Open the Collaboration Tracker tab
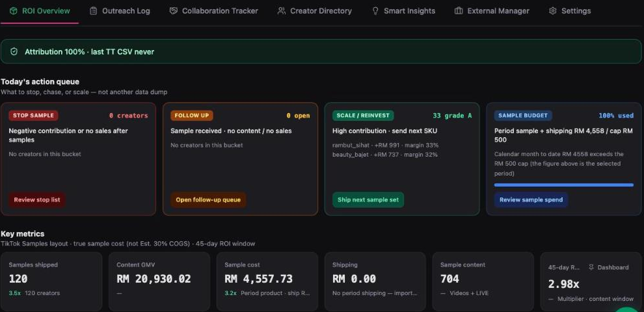The width and height of the screenshot is (644, 312). point(213,11)
